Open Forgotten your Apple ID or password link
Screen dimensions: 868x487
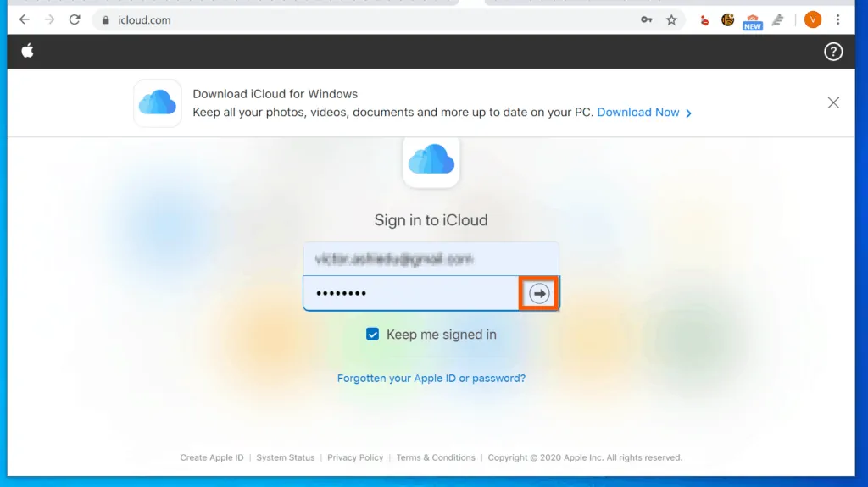click(x=431, y=378)
